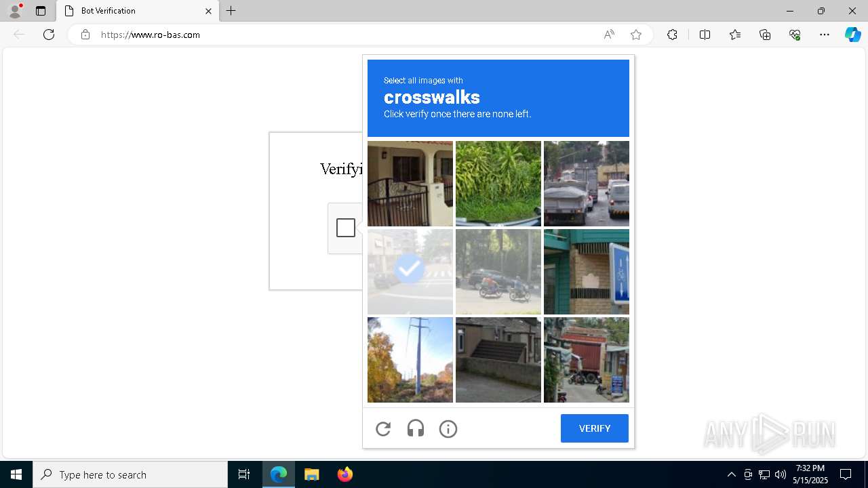Add page to favorites star icon

(x=636, y=35)
